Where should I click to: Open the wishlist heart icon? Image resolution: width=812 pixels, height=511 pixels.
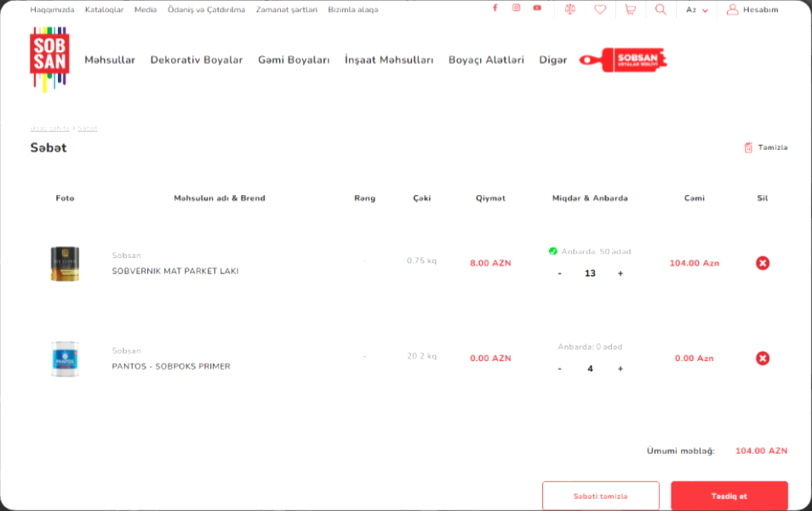pyautogui.click(x=600, y=9)
